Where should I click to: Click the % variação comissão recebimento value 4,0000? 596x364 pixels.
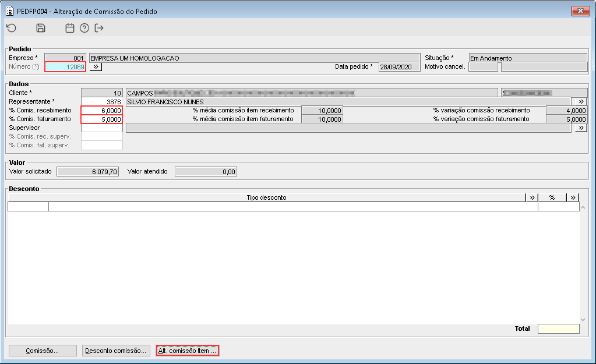click(567, 110)
